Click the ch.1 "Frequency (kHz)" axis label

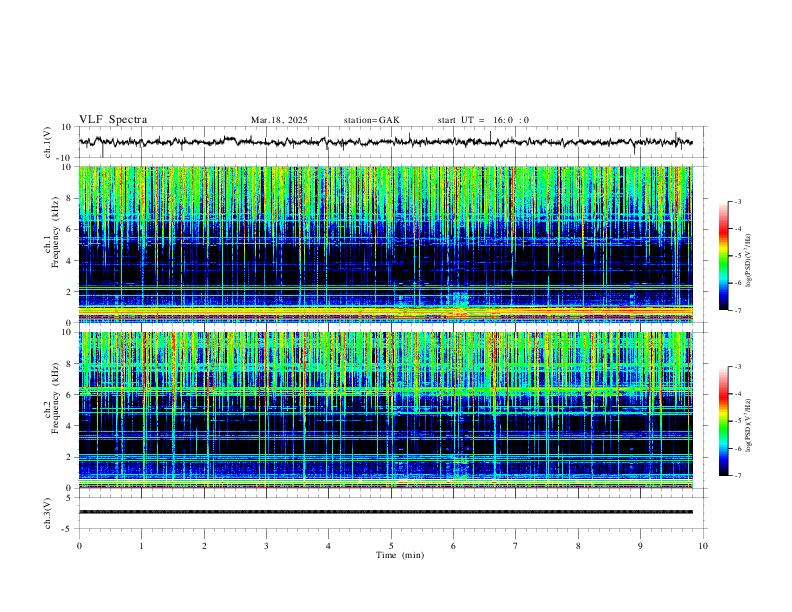point(55,233)
